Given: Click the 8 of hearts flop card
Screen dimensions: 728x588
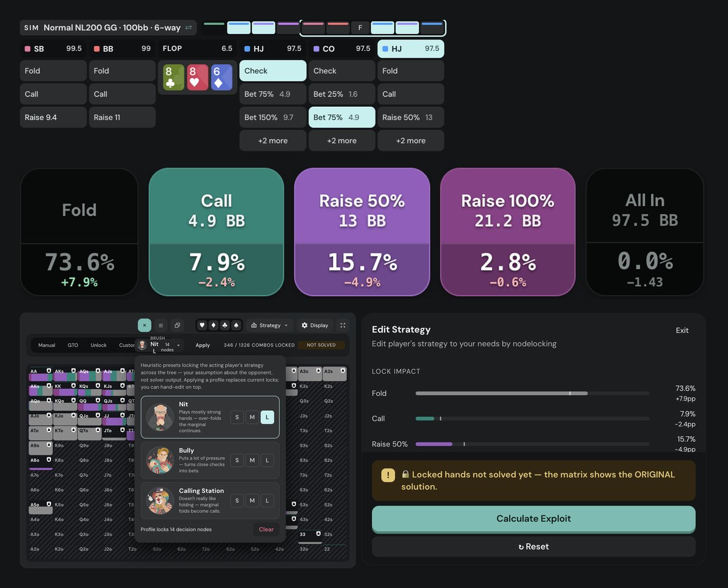Looking at the screenshot, I should 197,78.
